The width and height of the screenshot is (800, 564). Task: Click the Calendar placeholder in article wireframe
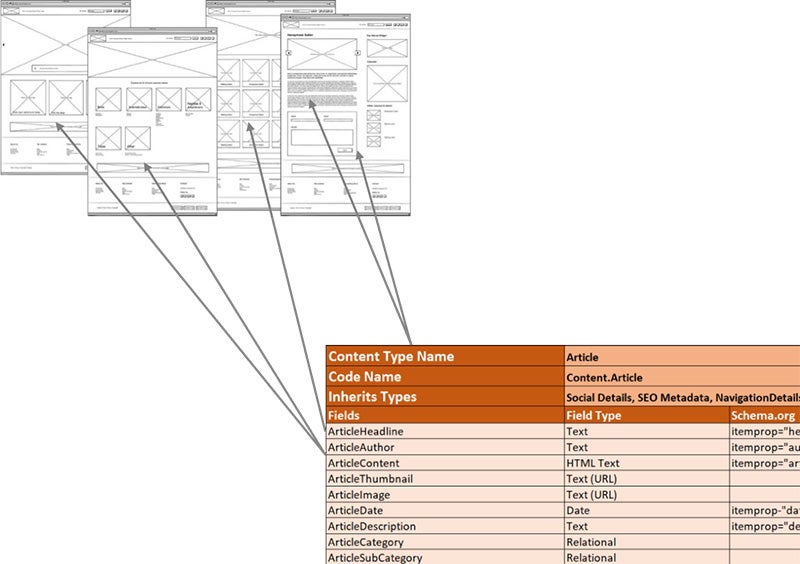click(386, 82)
